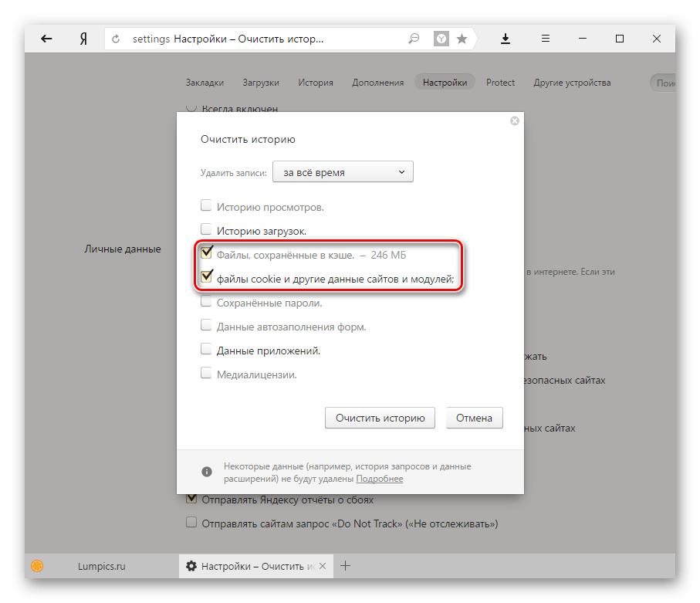Uncheck файлы cookie и другие данные checkbox
Viewport: 700px width, 603px height.
206,277
